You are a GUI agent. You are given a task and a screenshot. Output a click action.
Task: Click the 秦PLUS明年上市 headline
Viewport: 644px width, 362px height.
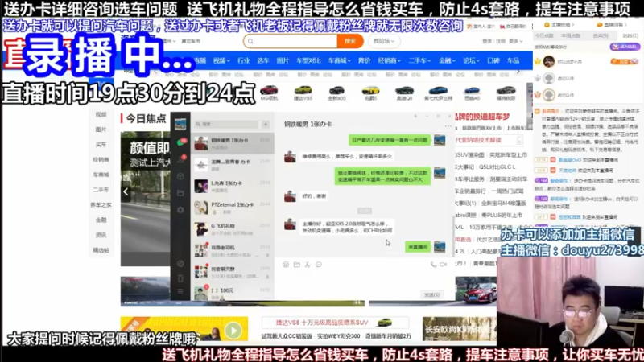coord(502,215)
